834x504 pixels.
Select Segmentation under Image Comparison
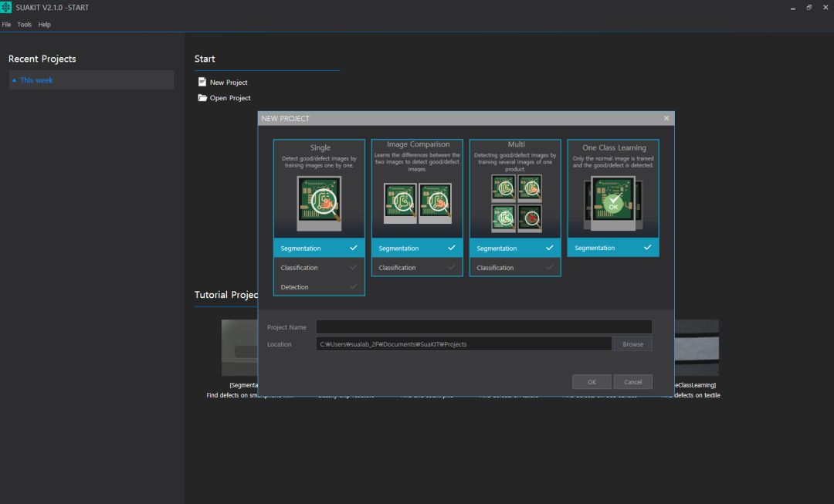point(417,249)
